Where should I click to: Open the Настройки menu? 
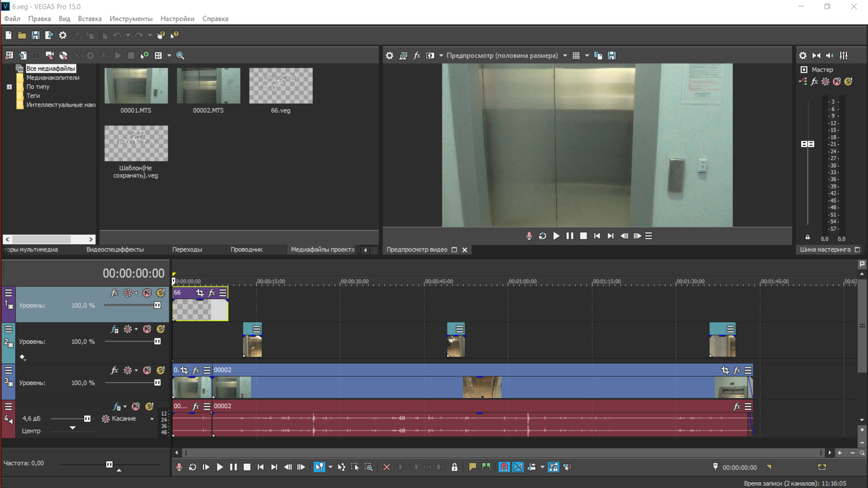[177, 18]
